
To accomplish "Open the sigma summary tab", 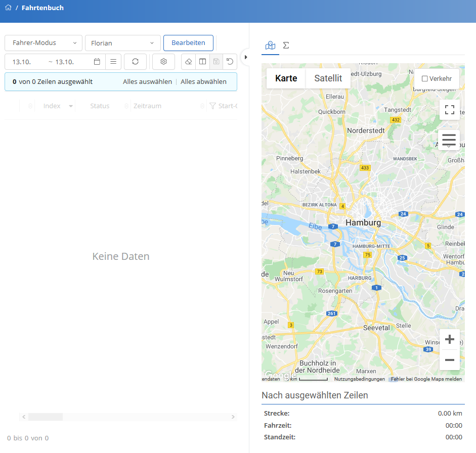I will tap(286, 46).
